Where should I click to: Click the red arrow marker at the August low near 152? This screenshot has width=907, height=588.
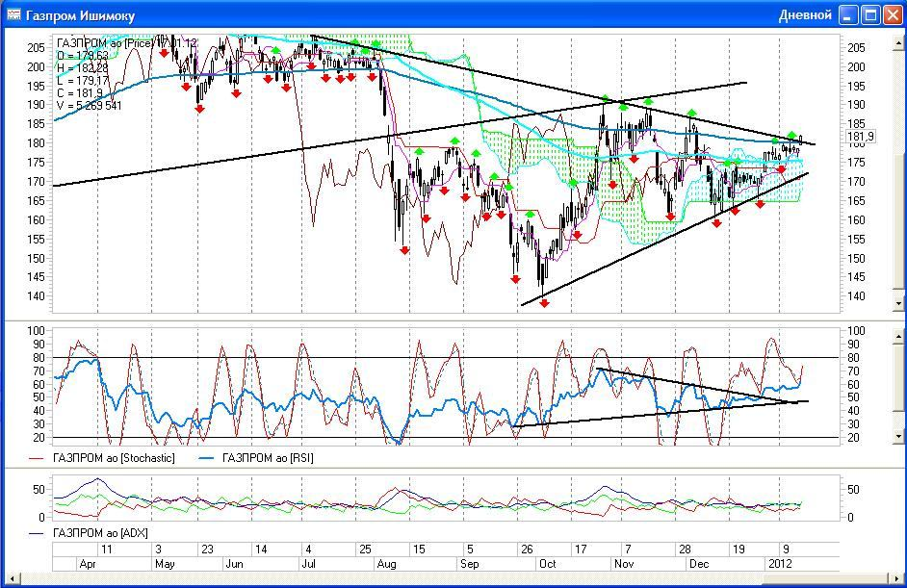(404, 250)
